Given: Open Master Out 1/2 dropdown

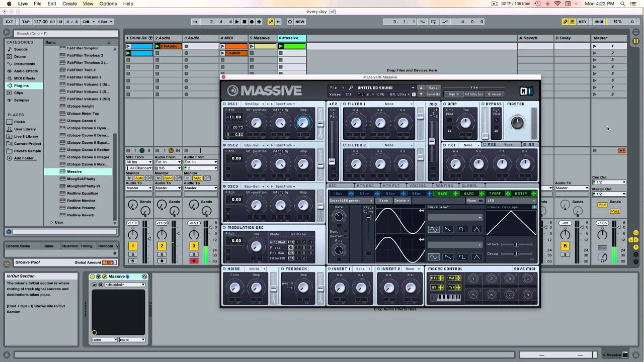Looking at the screenshot, I should tap(609, 194).
